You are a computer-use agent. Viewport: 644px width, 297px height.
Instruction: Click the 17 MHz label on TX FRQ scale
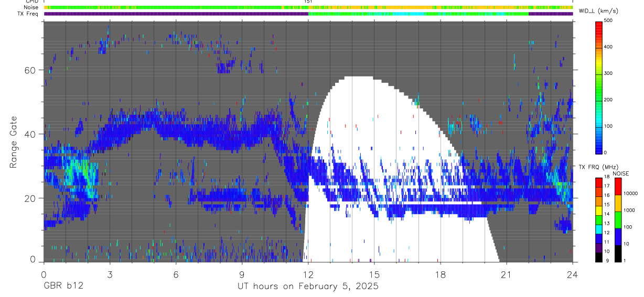[607, 187]
